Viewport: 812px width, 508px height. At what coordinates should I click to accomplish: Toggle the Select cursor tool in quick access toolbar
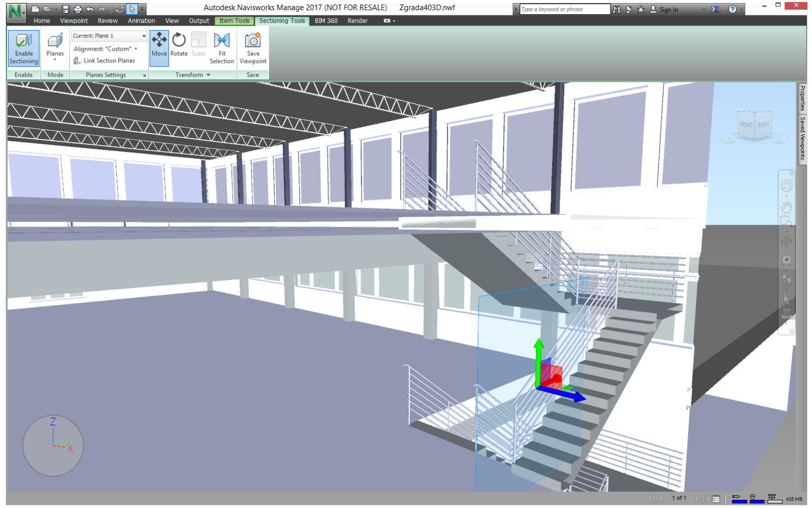point(132,9)
